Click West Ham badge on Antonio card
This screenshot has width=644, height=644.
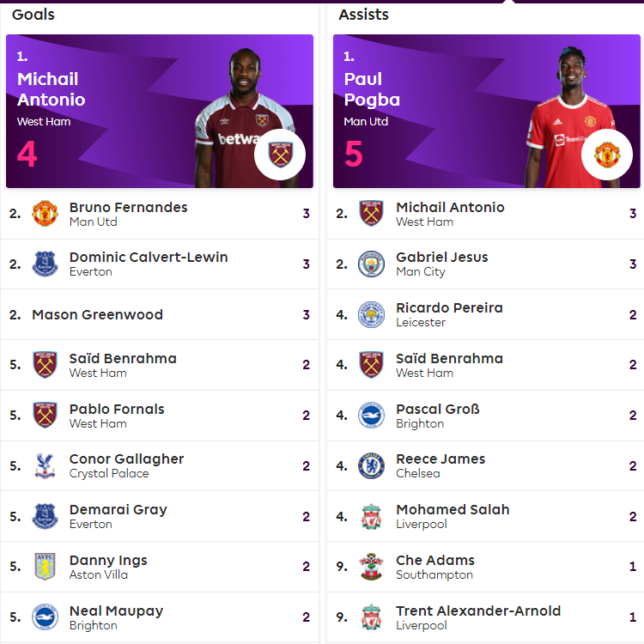[x=280, y=155]
